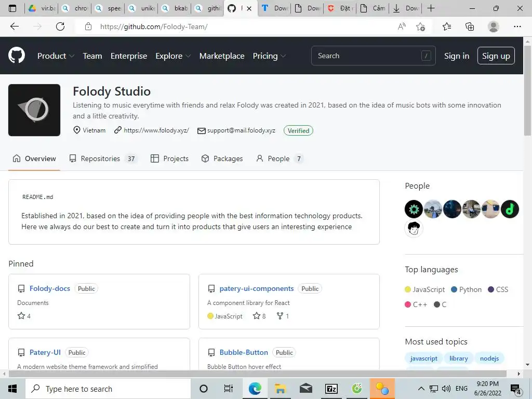This screenshot has height=399, width=532.
Task: Switch to the Projects tab
Action: click(x=169, y=158)
